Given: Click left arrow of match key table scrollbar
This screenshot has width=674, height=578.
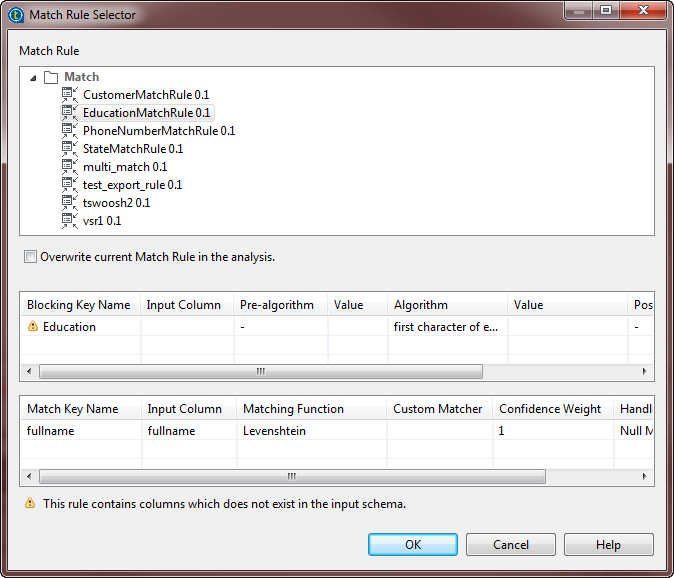Looking at the screenshot, I should click(x=29, y=476).
